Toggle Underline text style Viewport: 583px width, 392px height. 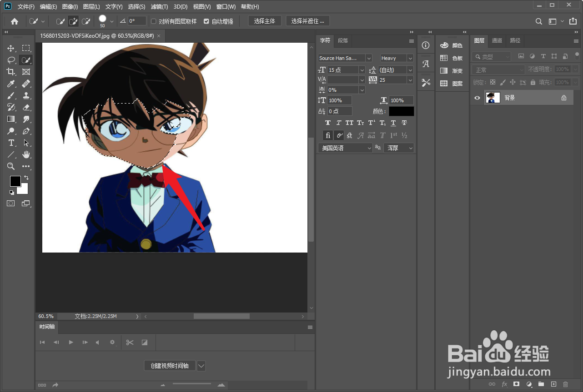393,123
